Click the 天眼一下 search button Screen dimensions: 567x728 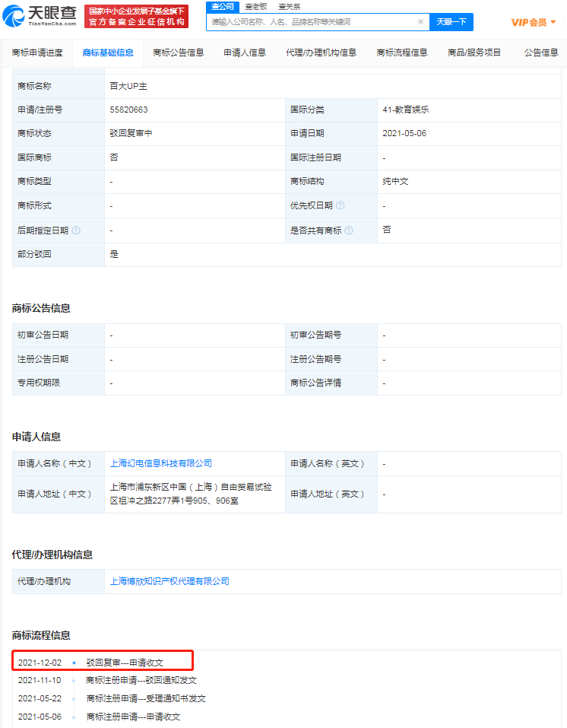[451, 22]
